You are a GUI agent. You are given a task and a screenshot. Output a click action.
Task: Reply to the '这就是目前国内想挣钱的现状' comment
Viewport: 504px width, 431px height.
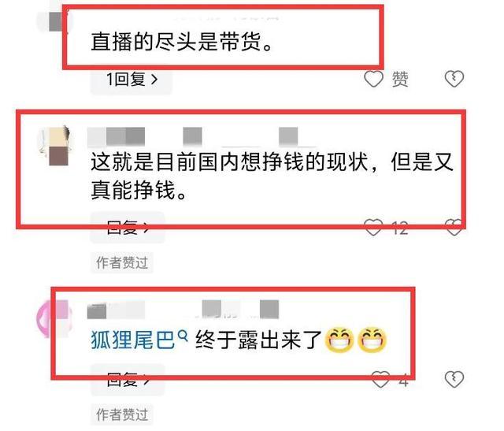tap(128, 227)
